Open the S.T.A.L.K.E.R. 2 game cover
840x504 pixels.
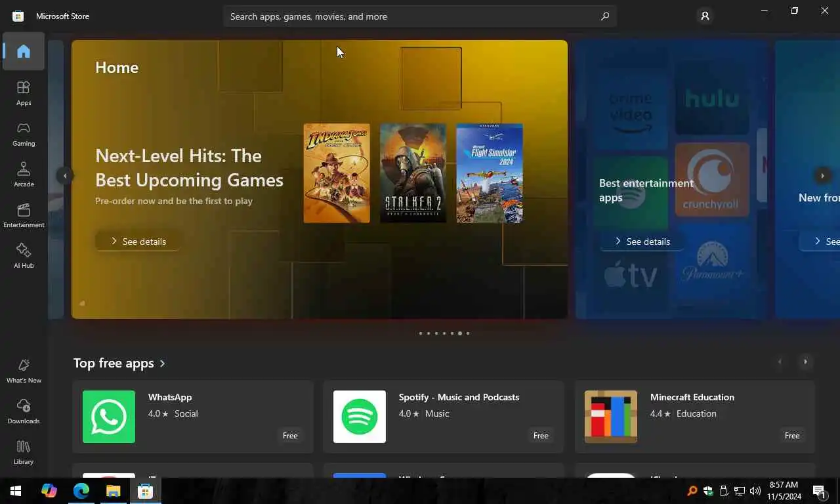click(x=413, y=173)
